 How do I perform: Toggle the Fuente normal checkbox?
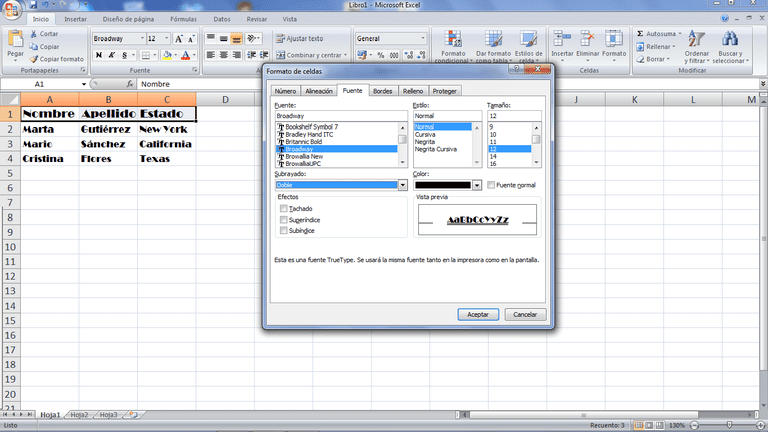coord(491,185)
